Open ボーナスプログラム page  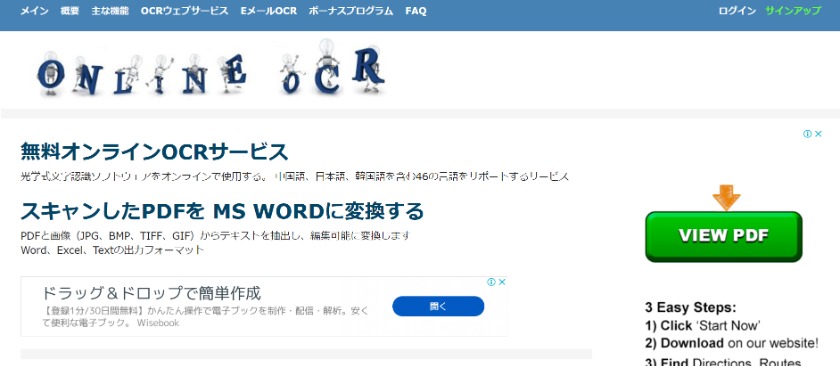tap(351, 11)
